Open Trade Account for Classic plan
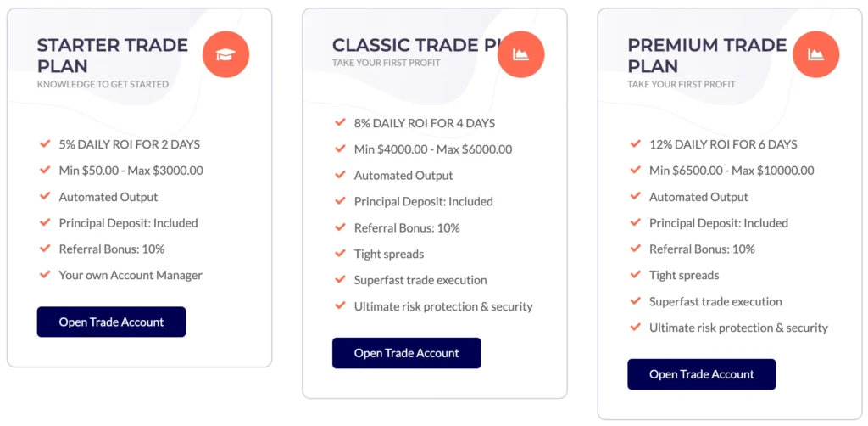 point(406,353)
